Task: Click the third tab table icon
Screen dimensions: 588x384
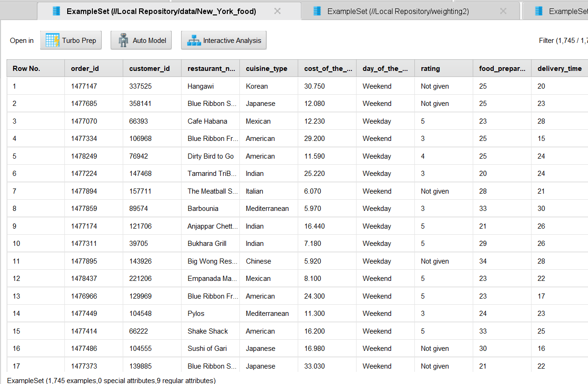Action: coord(539,11)
